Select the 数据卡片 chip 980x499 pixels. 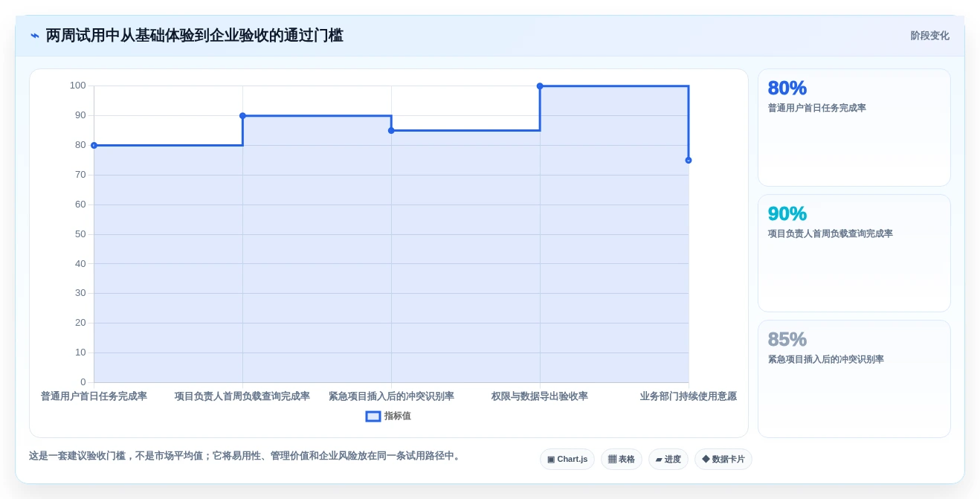[723, 459]
